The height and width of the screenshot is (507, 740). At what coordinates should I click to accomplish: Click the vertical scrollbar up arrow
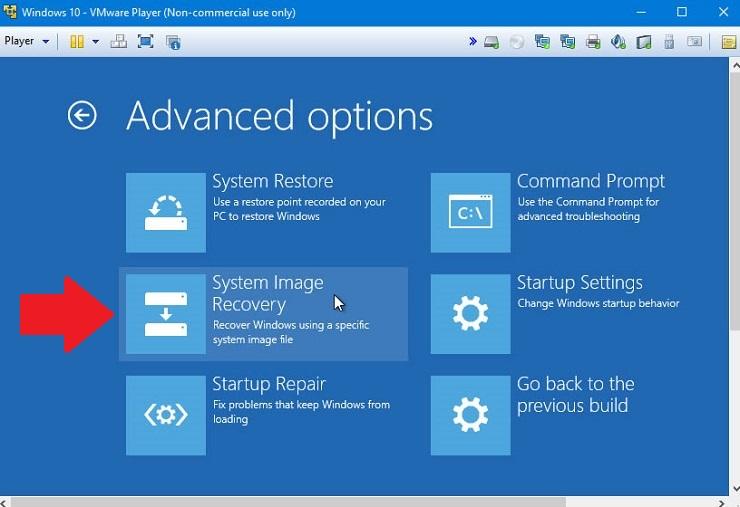[x=734, y=63]
